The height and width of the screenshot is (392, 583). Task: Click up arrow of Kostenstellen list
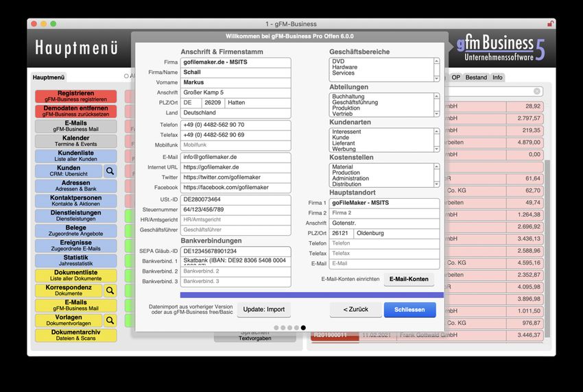(437, 167)
